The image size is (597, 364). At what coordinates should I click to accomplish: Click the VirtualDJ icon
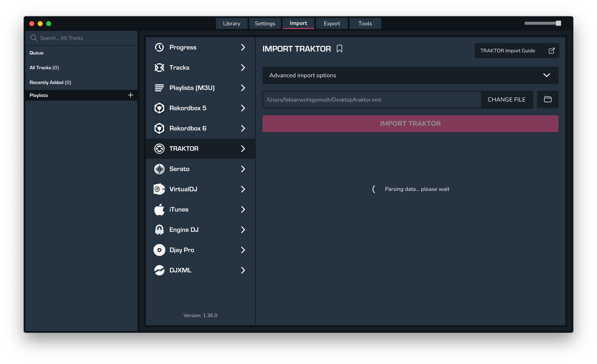click(159, 189)
